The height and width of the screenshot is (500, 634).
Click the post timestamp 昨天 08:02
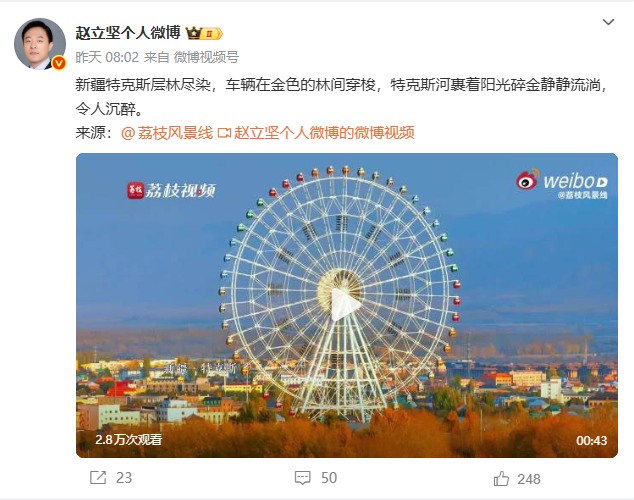[107, 57]
